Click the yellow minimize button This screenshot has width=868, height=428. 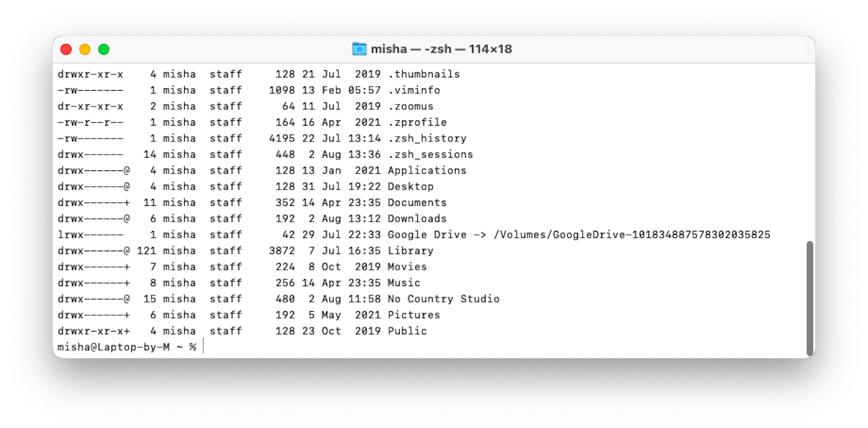(85, 49)
